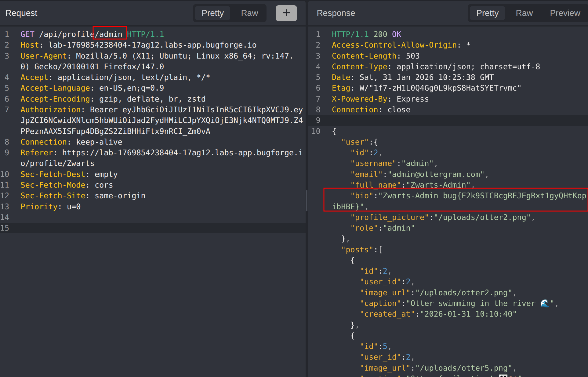This screenshot has width=588, height=377.
Task: Click the GET method in request line
Action: [x=27, y=34]
